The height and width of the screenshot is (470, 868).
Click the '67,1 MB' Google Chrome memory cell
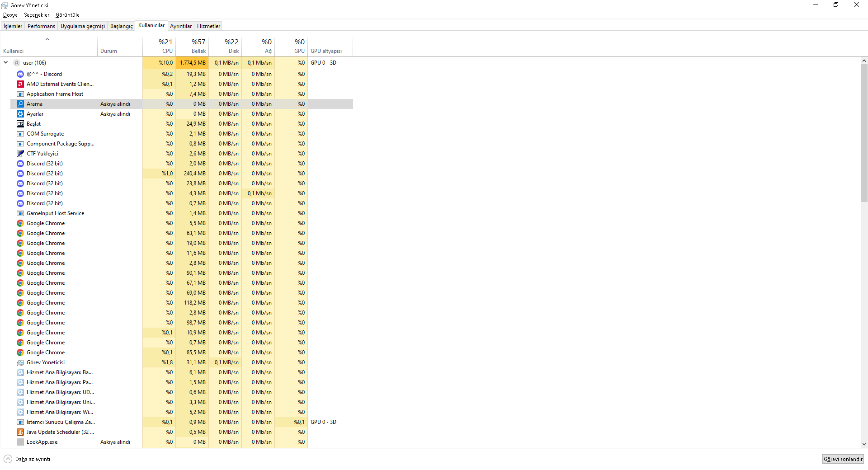[192, 283]
